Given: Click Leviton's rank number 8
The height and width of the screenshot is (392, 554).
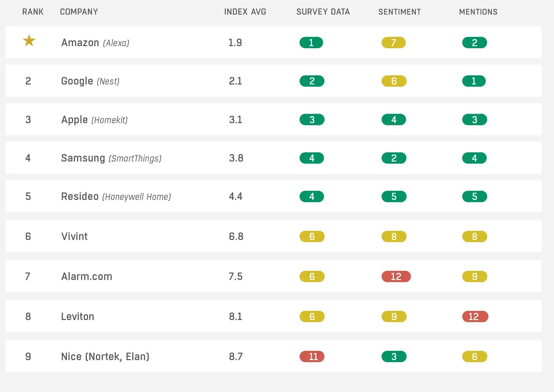Looking at the screenshot, I should click(28, 317).
